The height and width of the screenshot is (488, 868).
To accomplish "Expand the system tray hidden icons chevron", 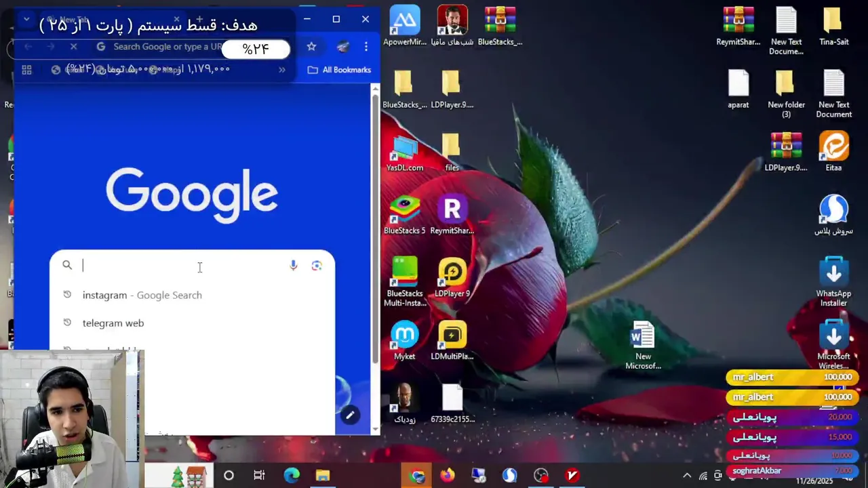I will [x=687, y=476].
